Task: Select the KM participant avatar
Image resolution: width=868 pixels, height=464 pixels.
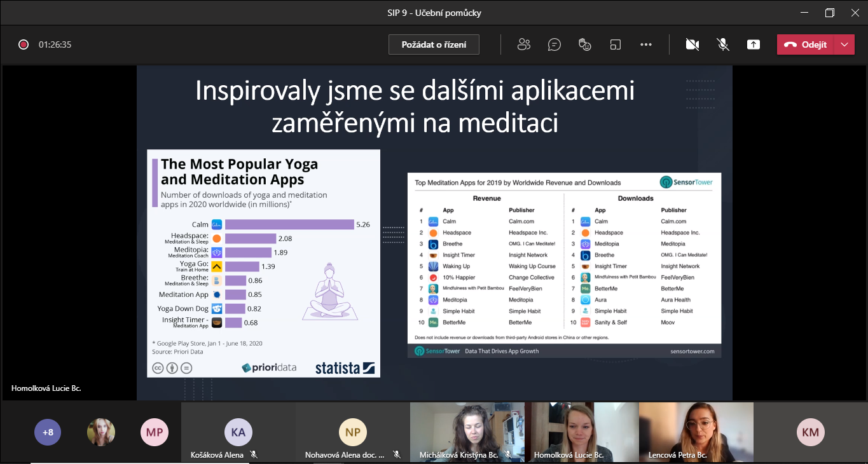Action: 810,432
